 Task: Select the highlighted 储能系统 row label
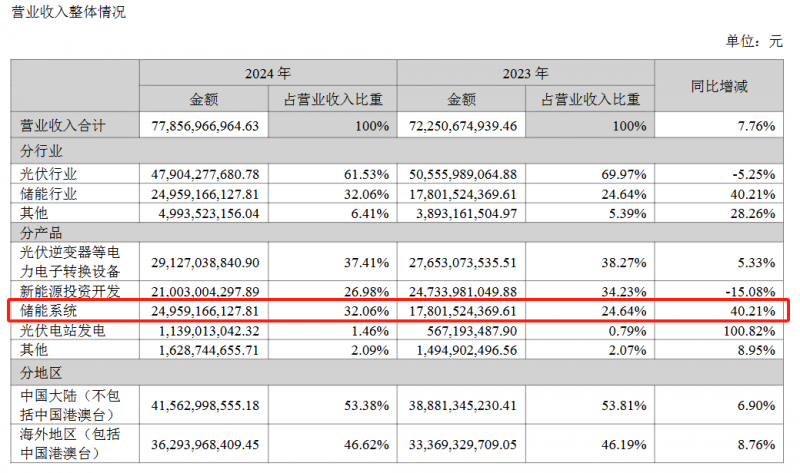pos(49,310)
